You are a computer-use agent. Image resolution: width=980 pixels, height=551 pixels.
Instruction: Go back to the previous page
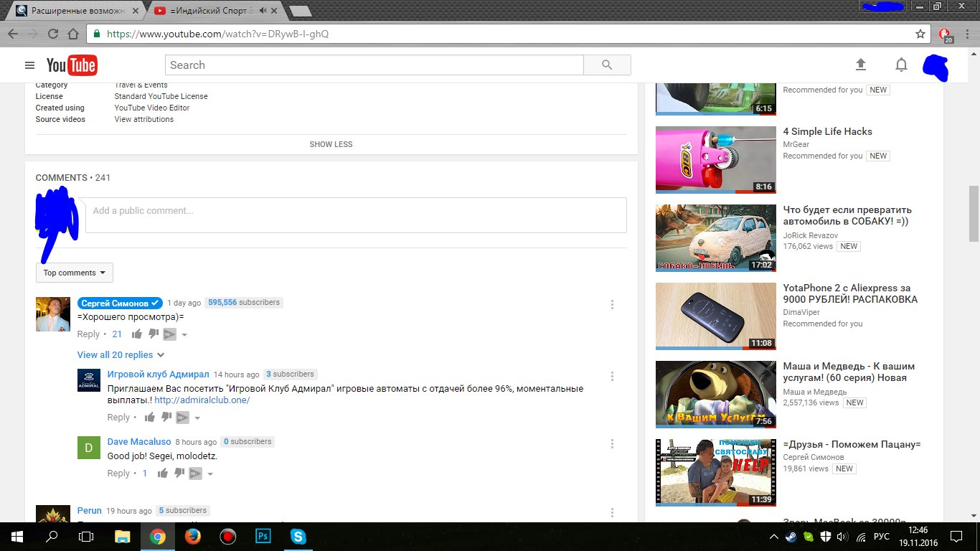coord(12,34)
